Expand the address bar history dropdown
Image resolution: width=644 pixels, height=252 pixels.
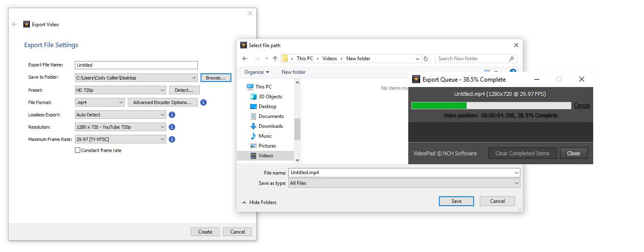(417, 59)
